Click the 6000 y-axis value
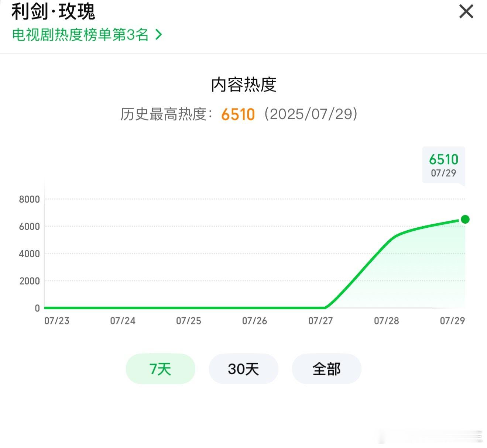 pyautogui.click(x=30, y=227)
